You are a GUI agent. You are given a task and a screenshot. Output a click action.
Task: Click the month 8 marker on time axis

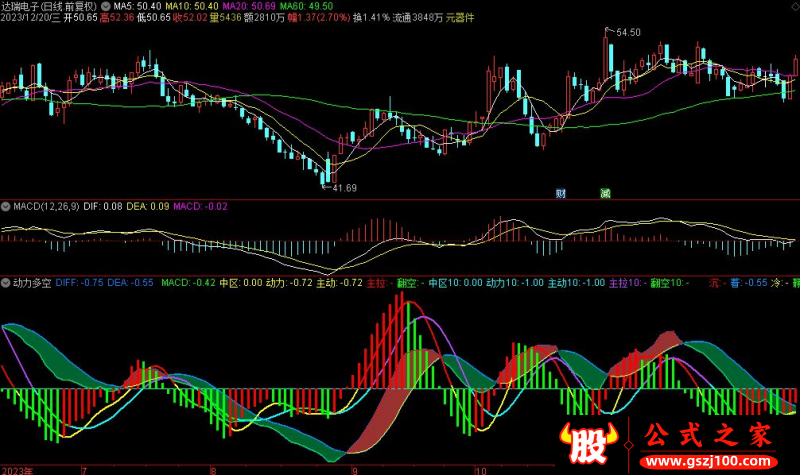213,470
